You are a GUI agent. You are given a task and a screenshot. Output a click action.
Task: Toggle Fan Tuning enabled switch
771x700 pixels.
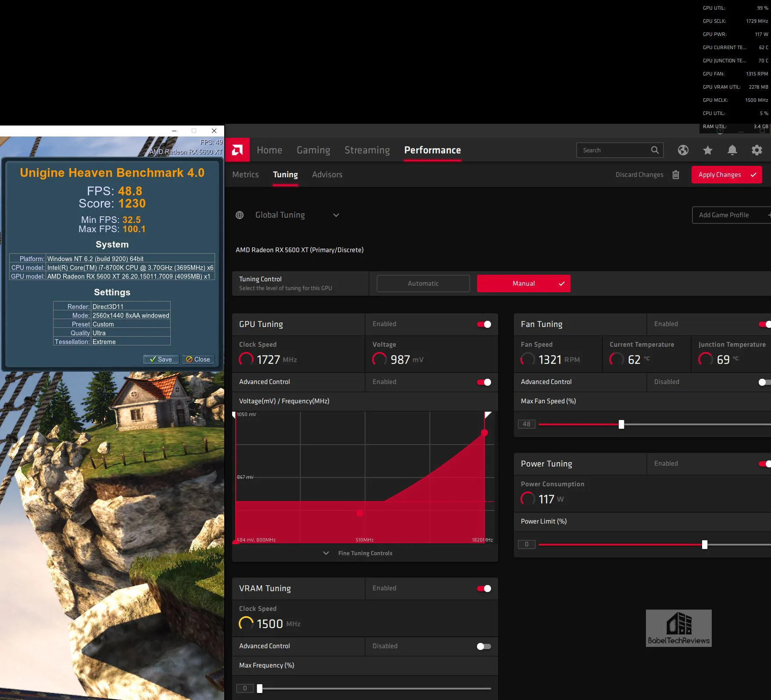click(765, 324)
